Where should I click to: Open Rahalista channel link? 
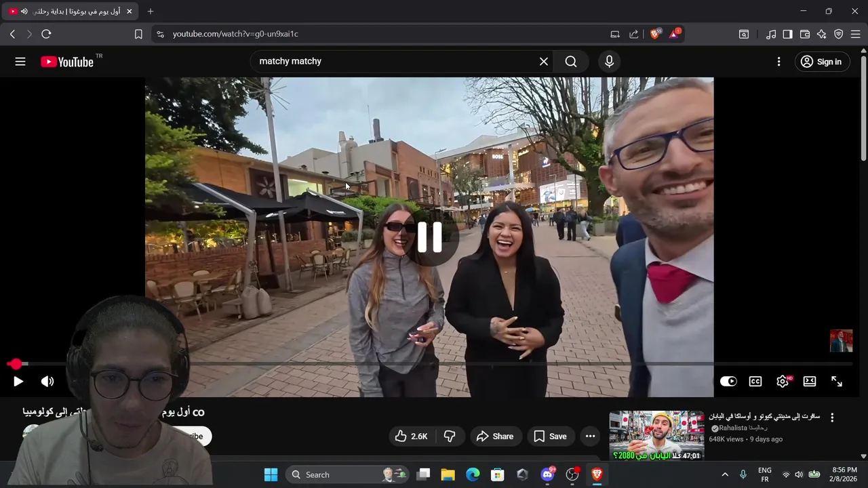(738, 428)
